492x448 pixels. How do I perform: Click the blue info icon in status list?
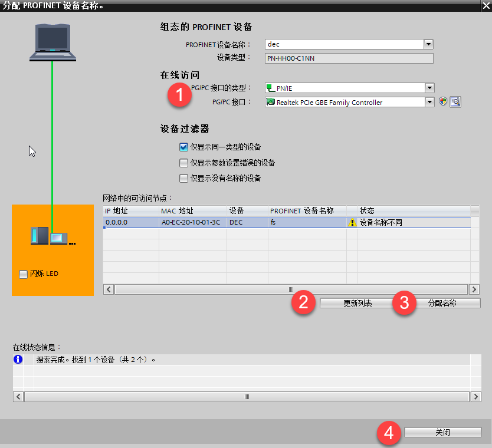point(18,359)
